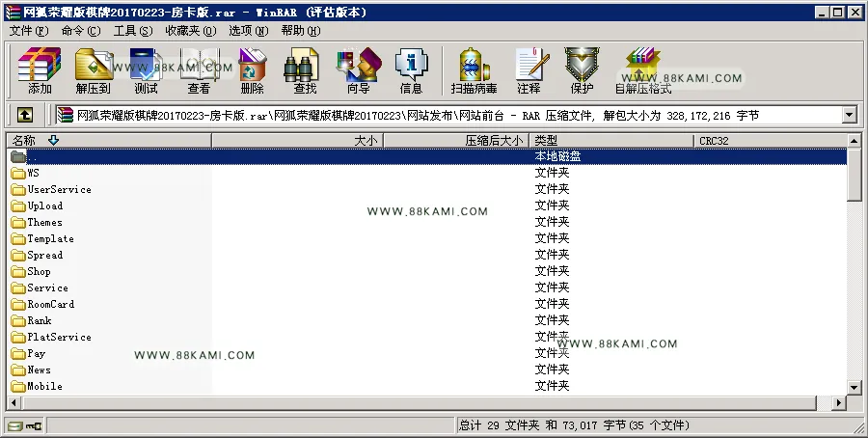Click status bar total folders text
868x438 pixels.
pos(574,425)
